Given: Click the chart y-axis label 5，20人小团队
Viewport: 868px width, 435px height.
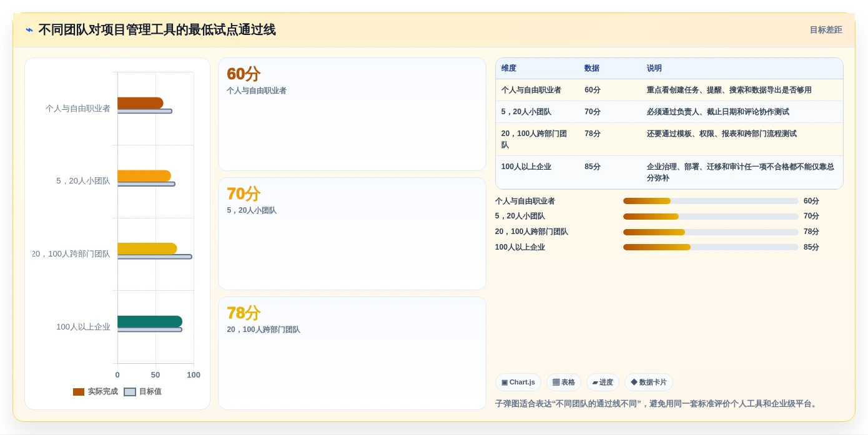Looking at the screenshot, I should coord(83,181).
